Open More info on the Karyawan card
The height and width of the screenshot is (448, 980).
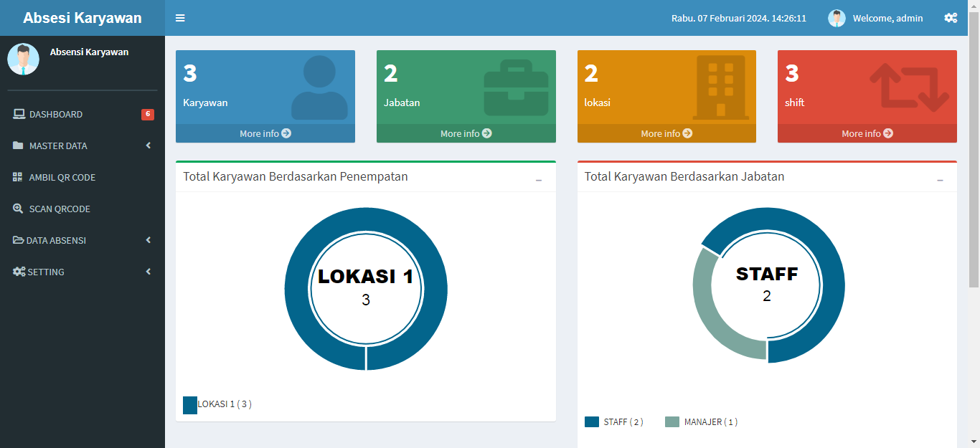265,133
